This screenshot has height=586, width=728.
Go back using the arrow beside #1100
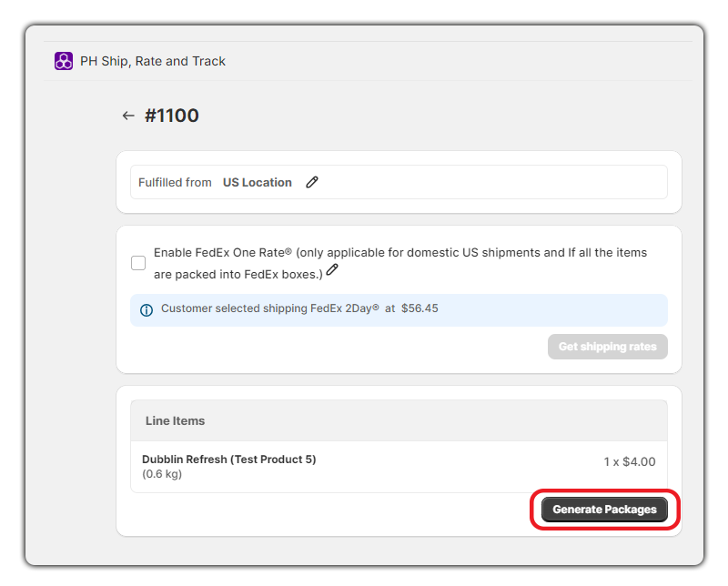tap(128, 116)
